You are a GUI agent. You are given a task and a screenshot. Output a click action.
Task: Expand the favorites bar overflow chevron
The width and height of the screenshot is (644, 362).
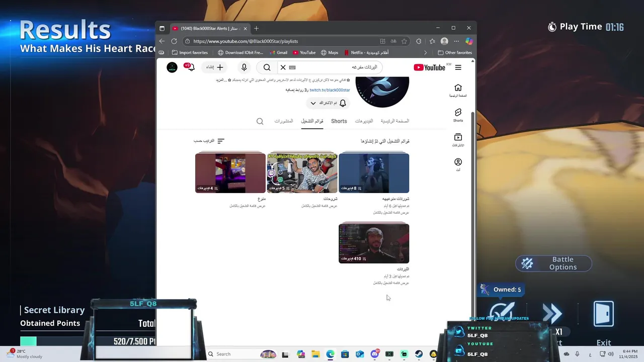coord(426,52)
